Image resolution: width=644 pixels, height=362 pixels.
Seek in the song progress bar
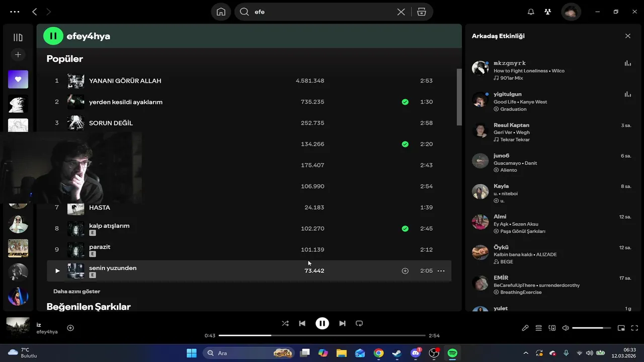point(322,335)
